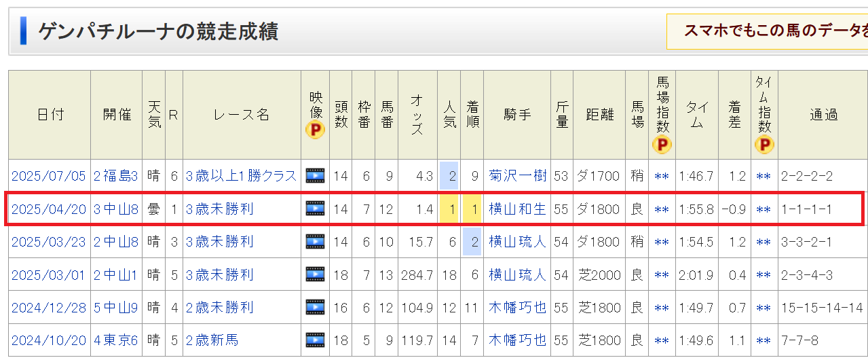Screen dimensions: 868x360
Task: Open date link 2025/04/20
Action: (49, 209)
